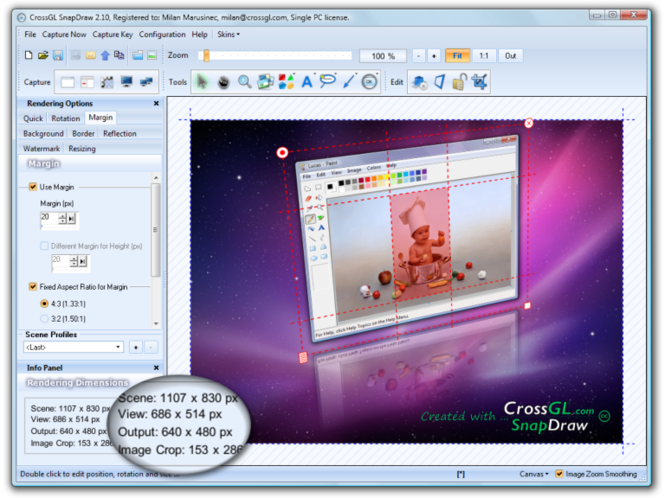Viewport: 665px width, 498px height.
Task: Select the blue arrow line tool
Action: click(349, 82)
